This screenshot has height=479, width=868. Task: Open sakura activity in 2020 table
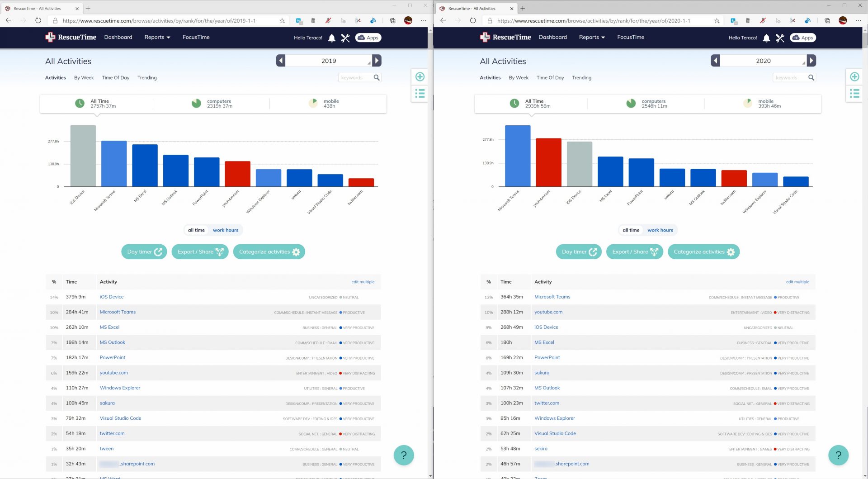click(542, 373)
